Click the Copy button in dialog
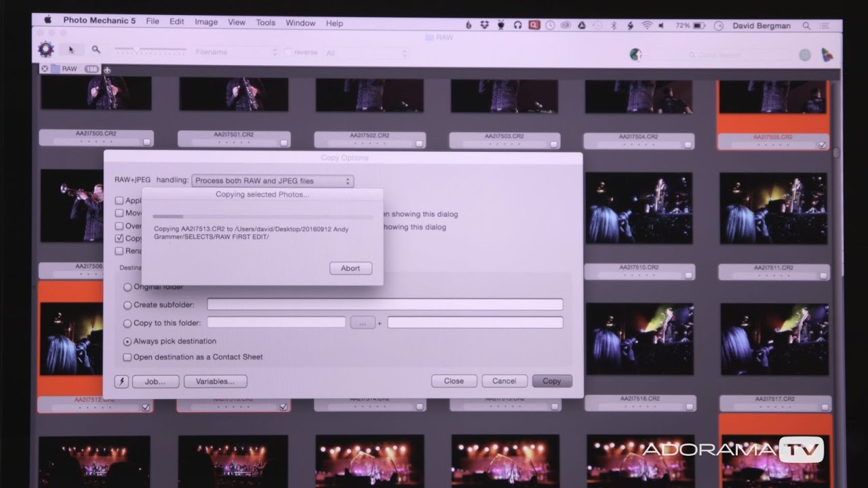 tap(552, 381)
